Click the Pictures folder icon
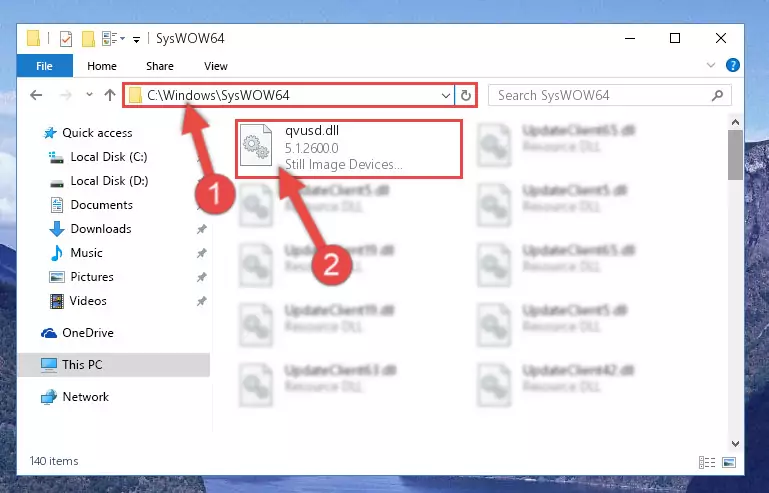This screenshot has height=493, width=769. pyautogui.click(x=57, y=277)
